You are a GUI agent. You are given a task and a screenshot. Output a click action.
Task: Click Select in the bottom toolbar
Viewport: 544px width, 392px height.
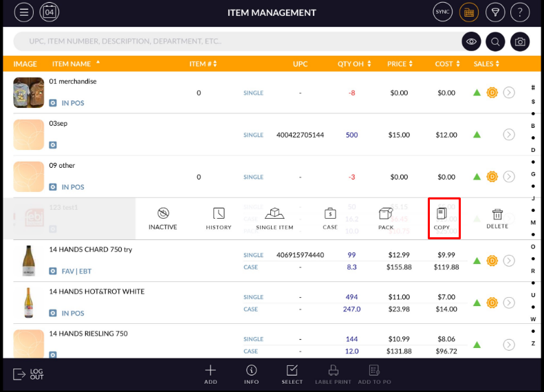292,374
